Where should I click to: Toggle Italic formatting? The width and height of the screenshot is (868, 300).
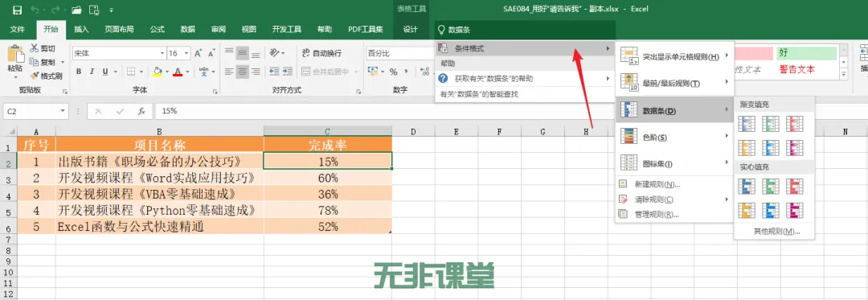click(92, 72)
